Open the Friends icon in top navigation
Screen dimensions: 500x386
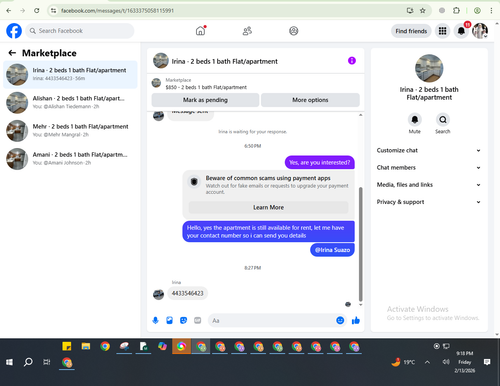coord(247,31)
